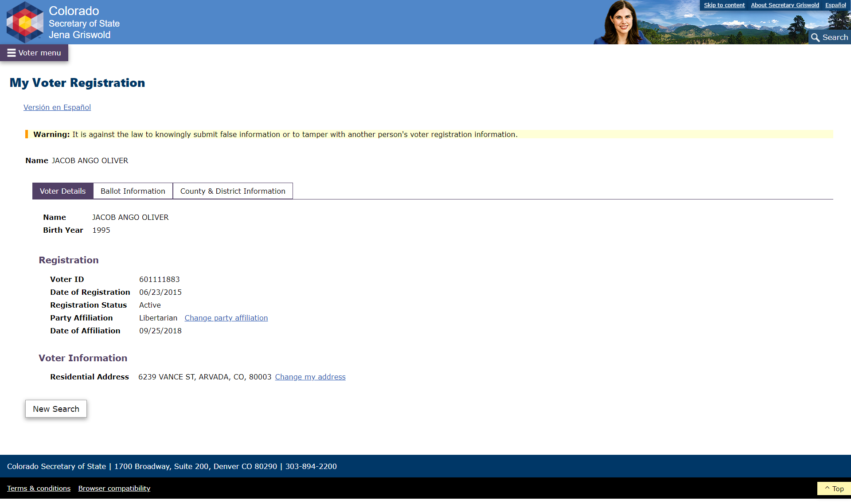The image size is (851, 504).
Task: Click Change my address link
Action: point(310,377)
